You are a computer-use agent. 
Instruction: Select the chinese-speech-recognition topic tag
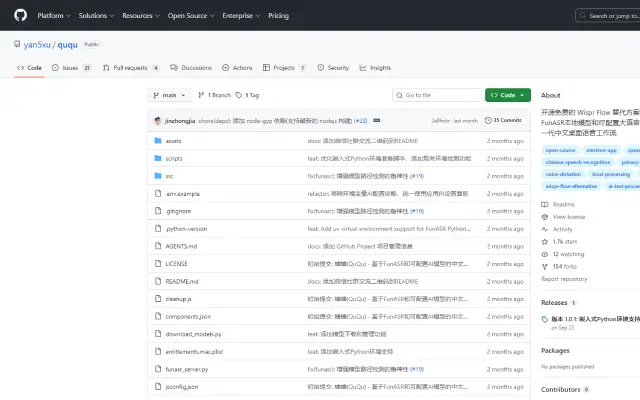tap(578, 162)
